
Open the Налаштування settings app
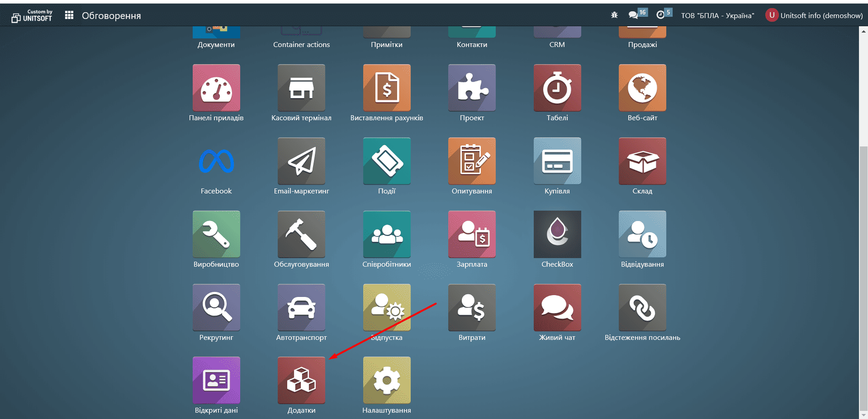(x=386, y=380)
